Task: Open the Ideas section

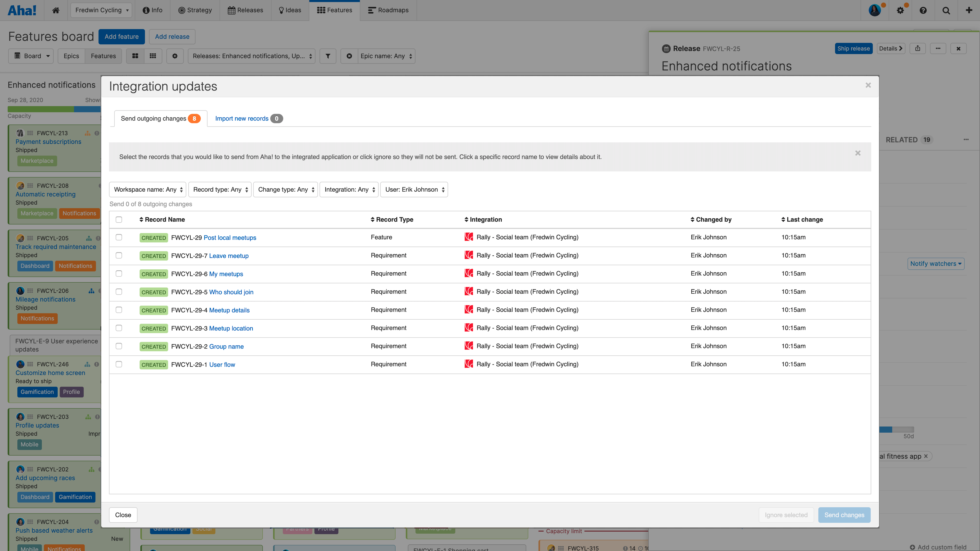Action: click(x=290, y=10)
